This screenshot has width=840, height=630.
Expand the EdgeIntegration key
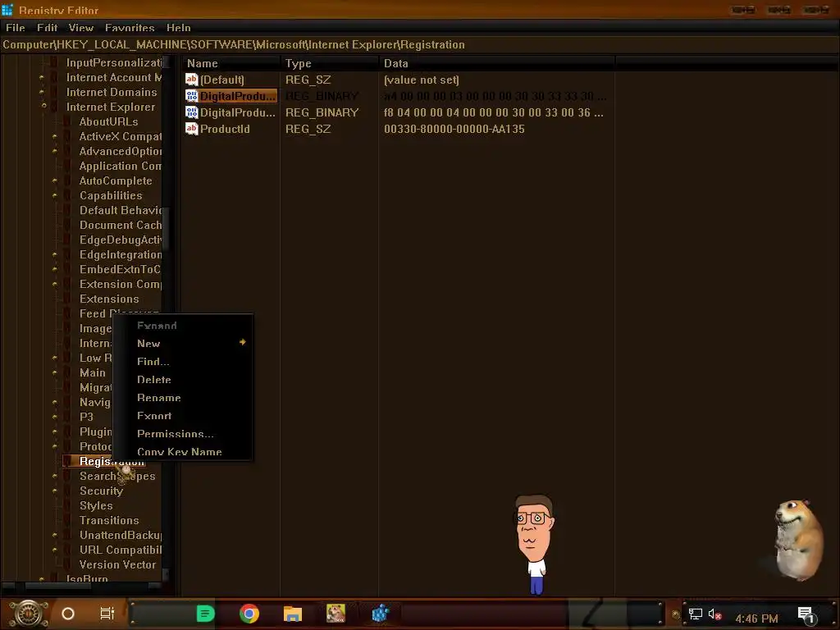point(55,254)
